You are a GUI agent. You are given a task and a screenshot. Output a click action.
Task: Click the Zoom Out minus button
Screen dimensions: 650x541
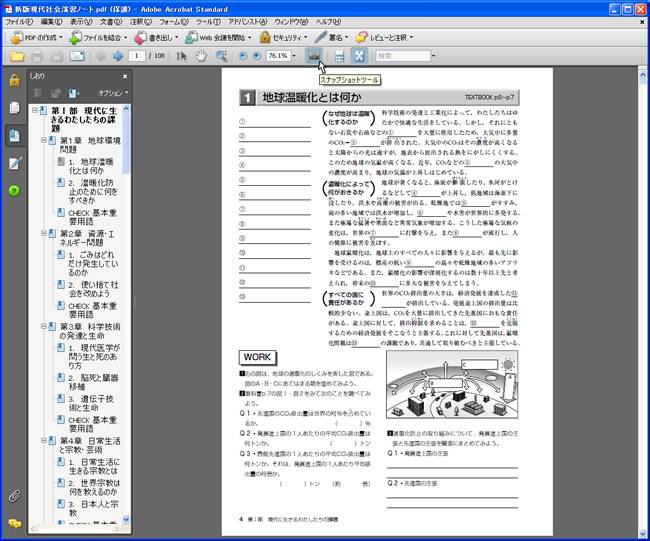[x=243, y=56]
